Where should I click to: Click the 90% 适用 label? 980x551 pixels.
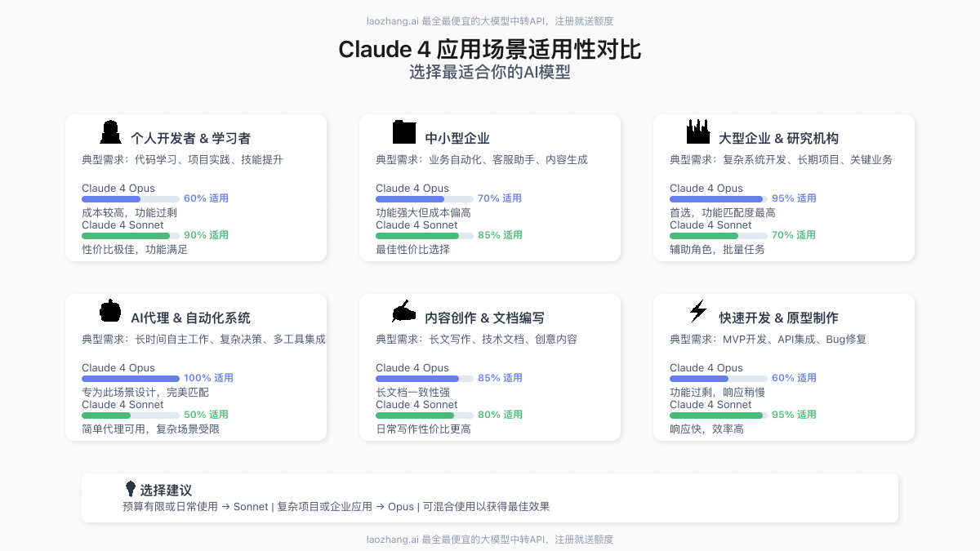206,235
